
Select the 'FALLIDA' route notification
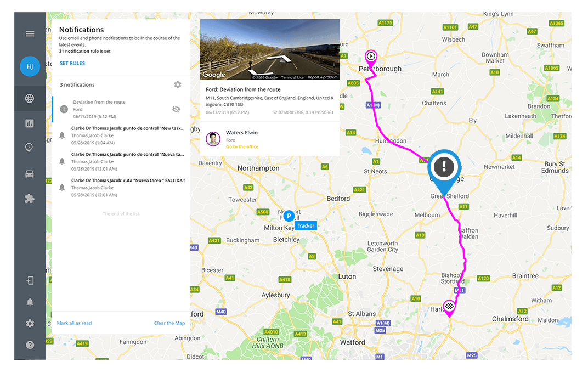121,188
